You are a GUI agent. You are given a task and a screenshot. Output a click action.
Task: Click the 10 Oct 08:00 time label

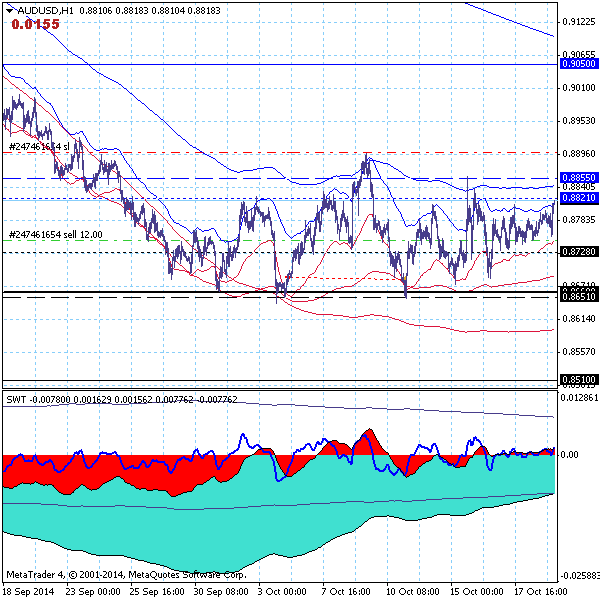413,592
